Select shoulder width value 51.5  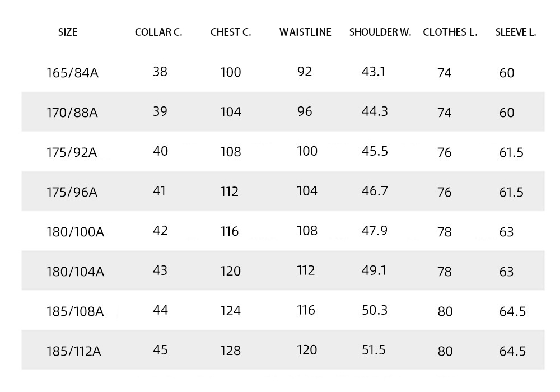point(374,350)
